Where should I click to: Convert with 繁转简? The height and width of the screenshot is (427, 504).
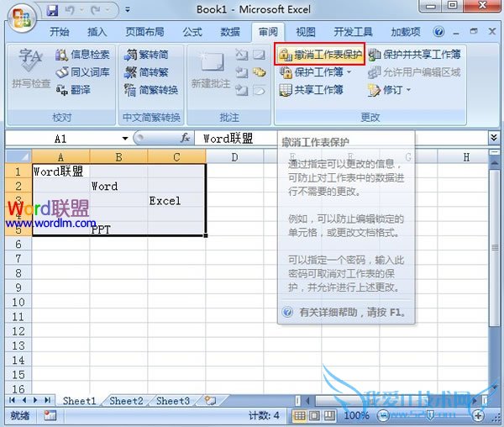(146, 55)
